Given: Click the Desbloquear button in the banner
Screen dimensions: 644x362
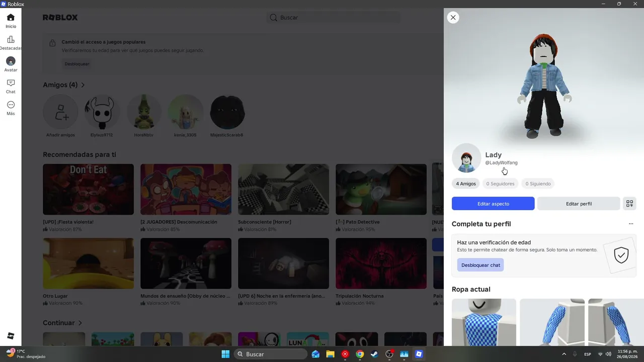Looking at the screenshot, I should point(77,64).
